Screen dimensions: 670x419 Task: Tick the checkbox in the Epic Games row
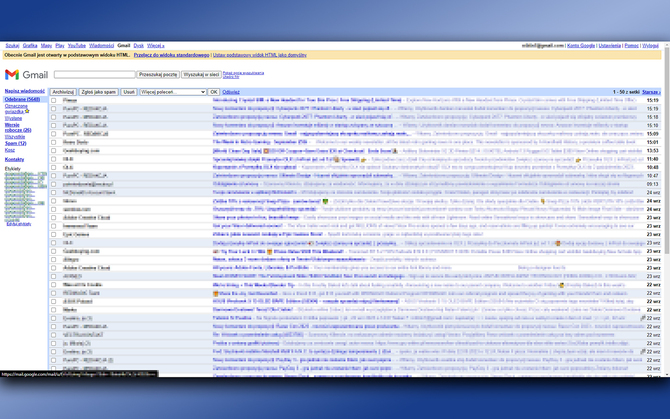point(53,234)
